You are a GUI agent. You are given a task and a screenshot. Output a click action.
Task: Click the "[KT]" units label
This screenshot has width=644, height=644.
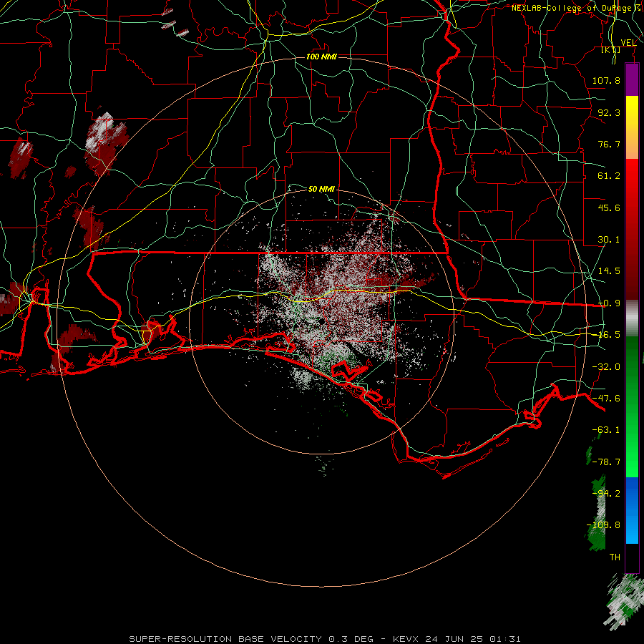coord(611,49)
